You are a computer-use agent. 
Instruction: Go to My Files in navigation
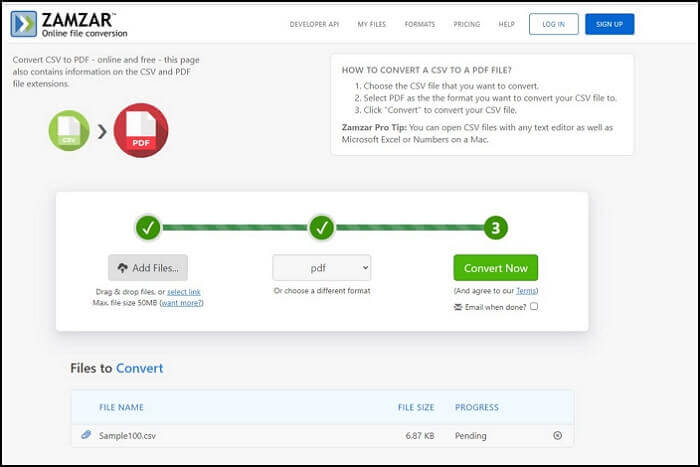tap(373, 24)
